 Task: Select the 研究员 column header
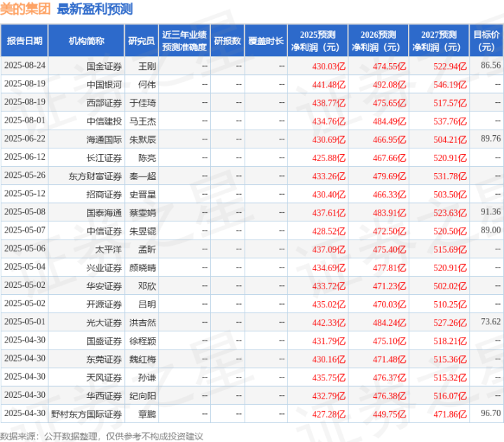[x=142, y=41]
